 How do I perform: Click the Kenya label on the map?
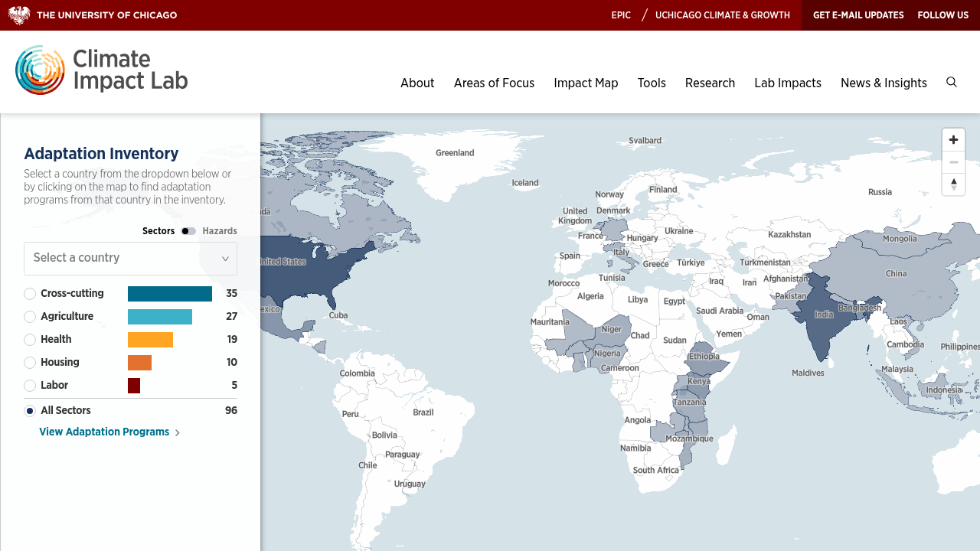coord(699,381)
